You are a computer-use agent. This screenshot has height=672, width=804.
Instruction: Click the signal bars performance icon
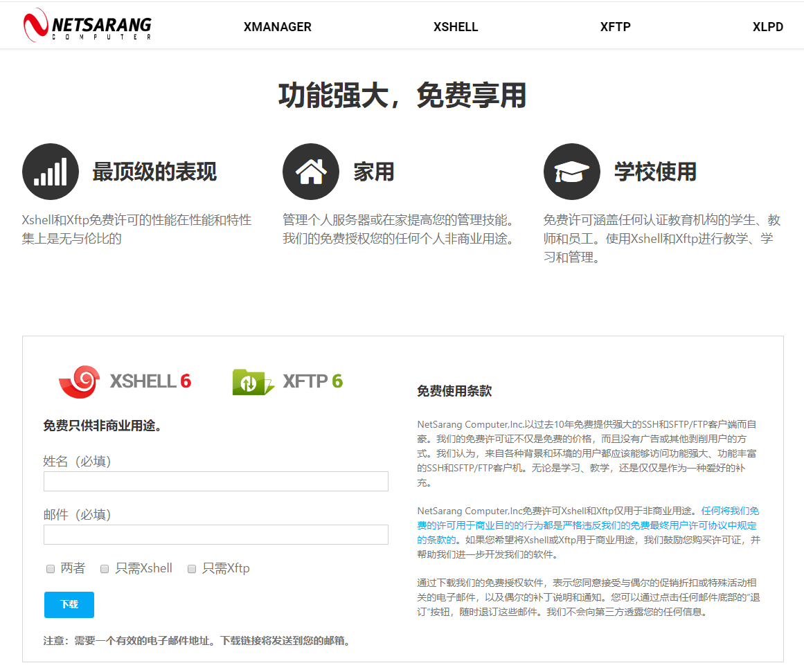pyautogui.click(x=51, y=172)
